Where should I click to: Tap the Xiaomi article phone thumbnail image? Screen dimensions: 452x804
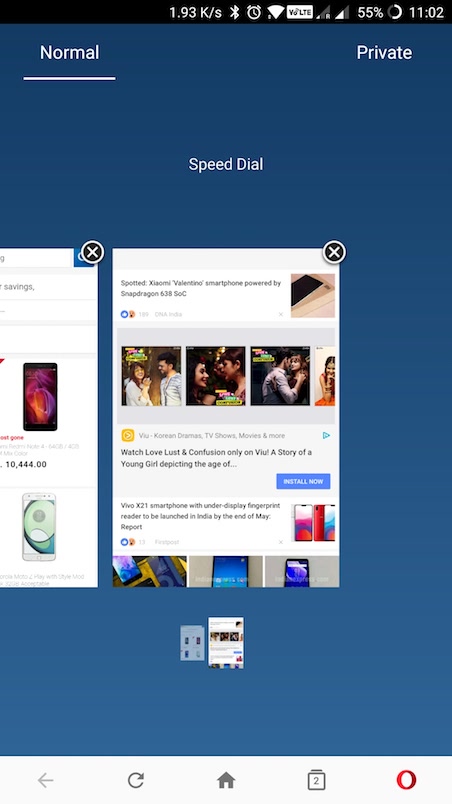[313, 295]
